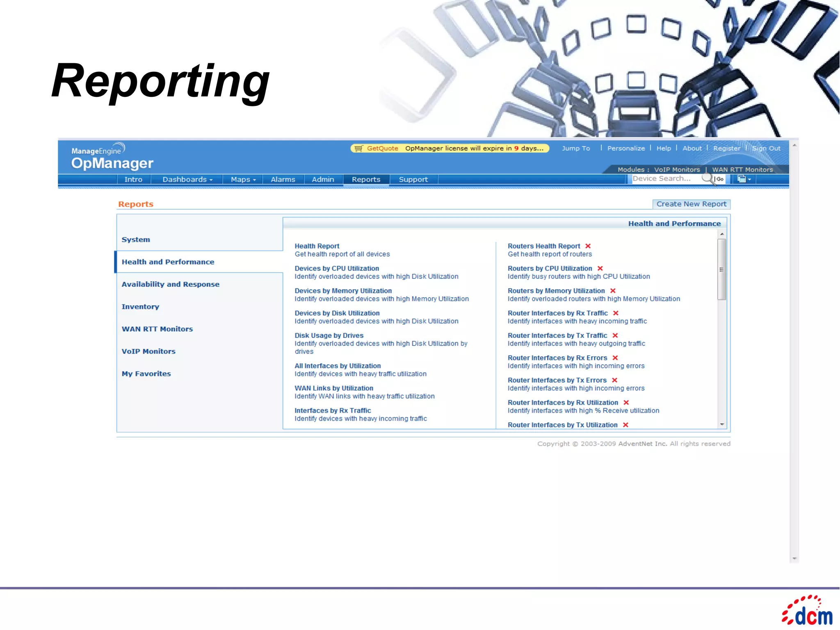Open Routers by CPU Utilization report link
The width and height of the screenshot is (840, 630).
click(x=550, y=268)
